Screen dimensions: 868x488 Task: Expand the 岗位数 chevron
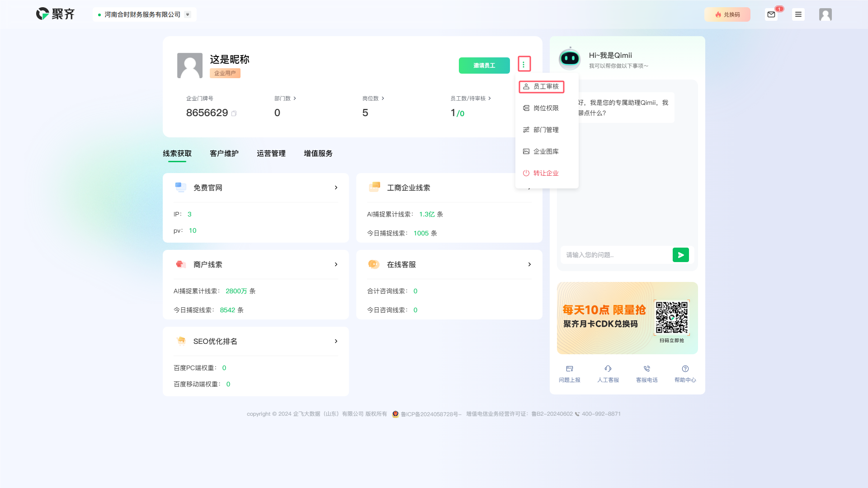coord(383,98)
